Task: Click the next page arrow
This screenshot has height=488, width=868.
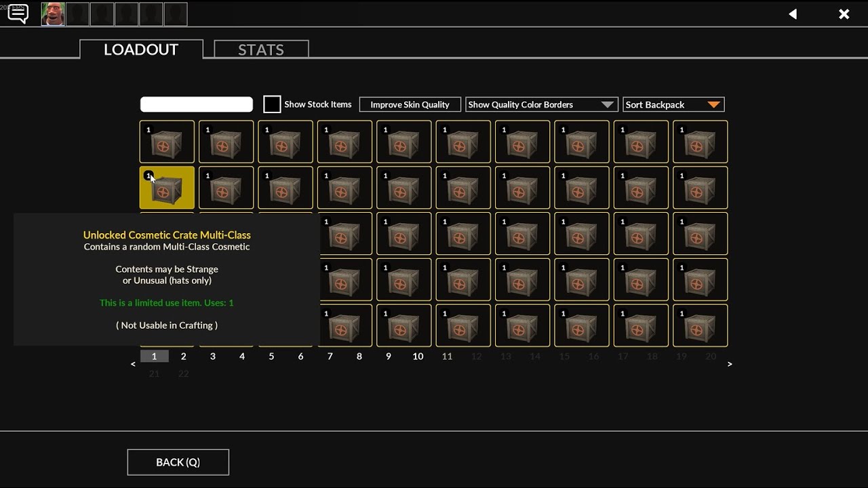Action: (730, 364)
